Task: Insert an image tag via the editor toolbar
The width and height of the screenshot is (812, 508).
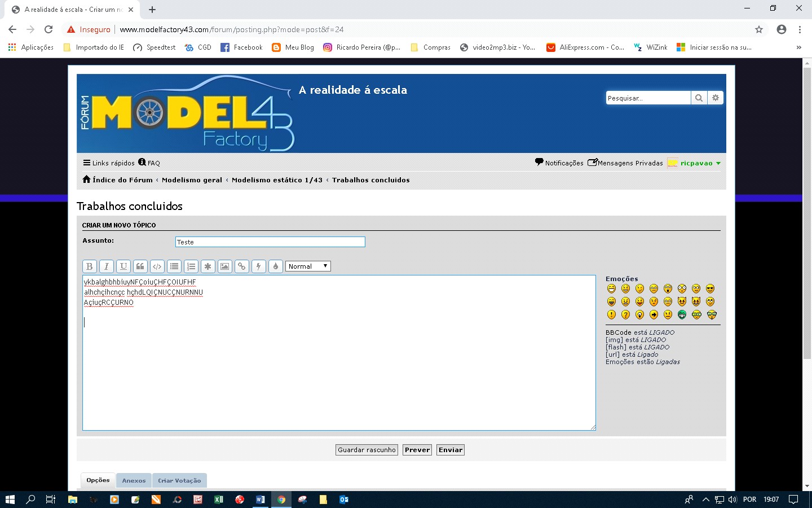Action: point(224,266)
